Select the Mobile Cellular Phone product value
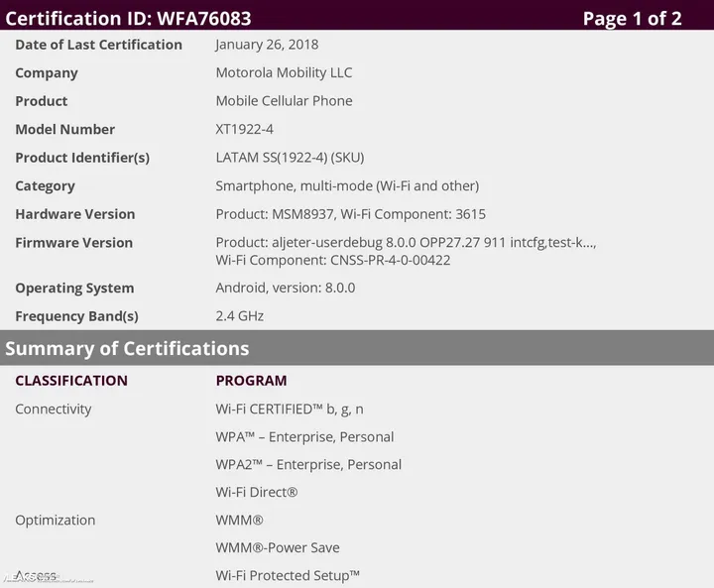 pos(284,101)
